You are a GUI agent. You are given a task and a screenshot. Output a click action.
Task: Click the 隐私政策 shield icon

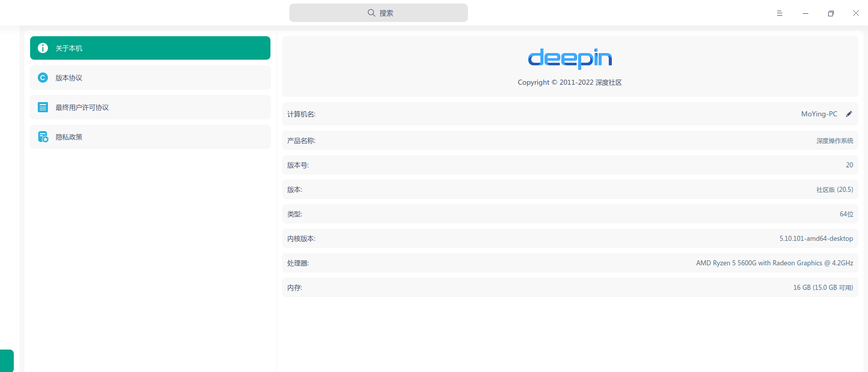click(43, 137)
